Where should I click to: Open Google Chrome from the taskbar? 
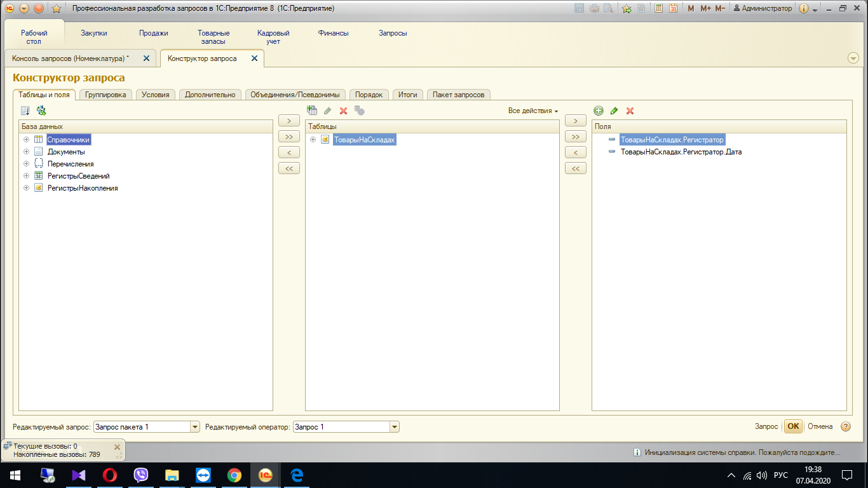pos(234,475)
